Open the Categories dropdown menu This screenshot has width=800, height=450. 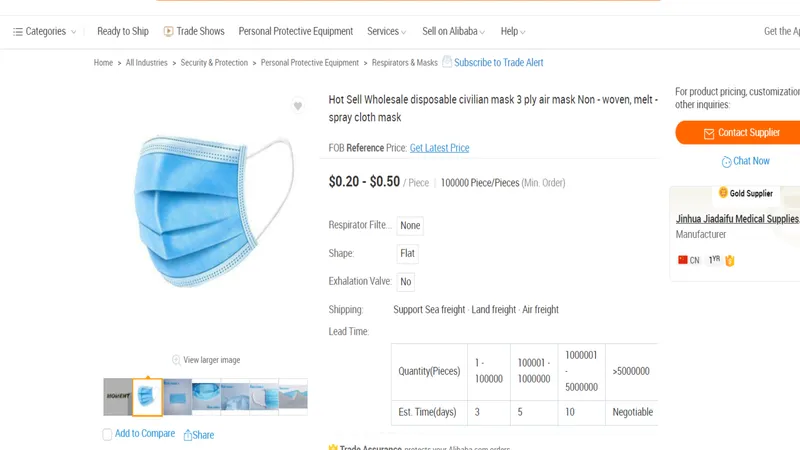tap(45, 31)
